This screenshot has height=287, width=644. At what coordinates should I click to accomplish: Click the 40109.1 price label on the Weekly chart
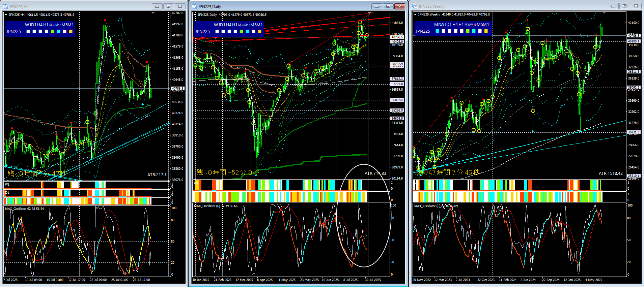[634, 41]
